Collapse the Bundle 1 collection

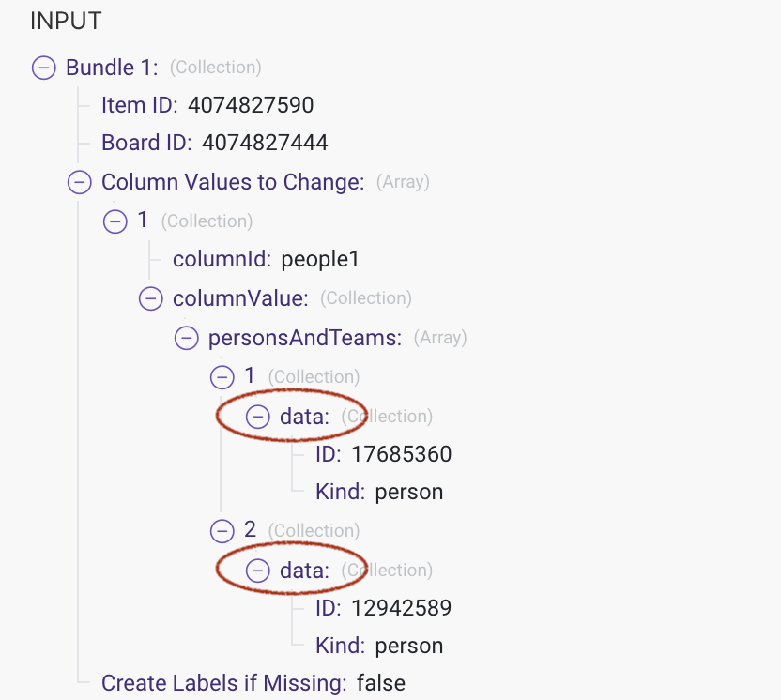(x=44, y=68)
